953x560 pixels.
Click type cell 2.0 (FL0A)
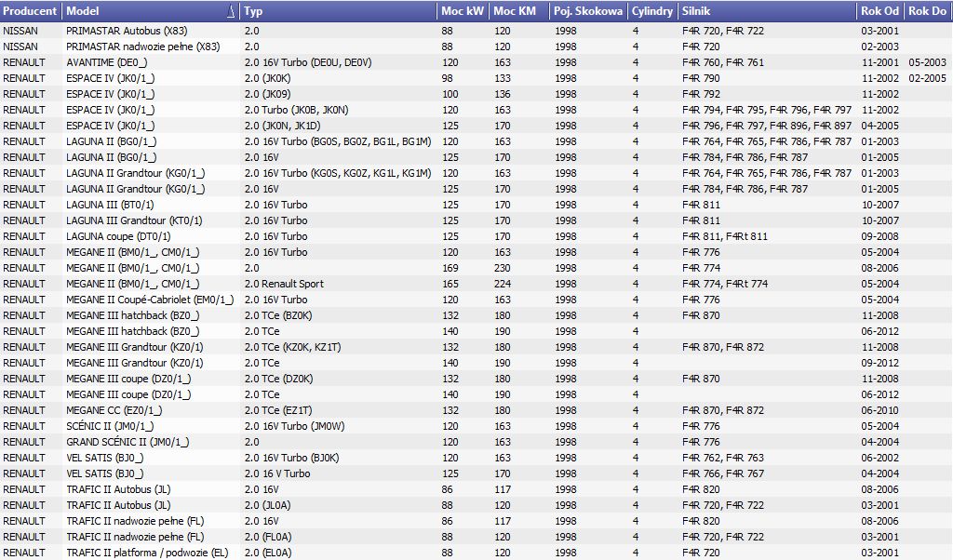267,536
